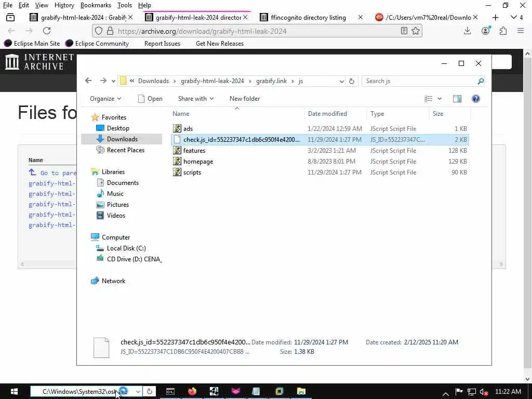The height and width of the screenshot is (399, 532).
Task: Open Firefox History menu
Action: (x=64, y=5)
